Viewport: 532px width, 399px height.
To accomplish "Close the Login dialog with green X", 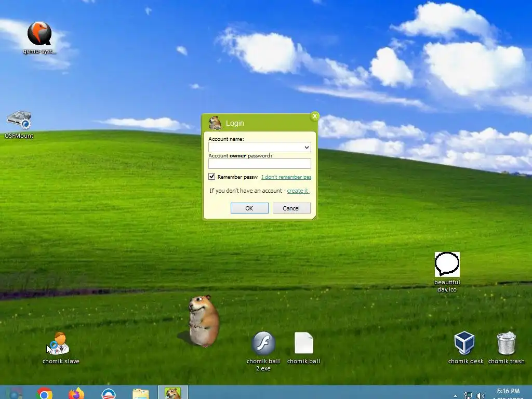I will 314,116.
